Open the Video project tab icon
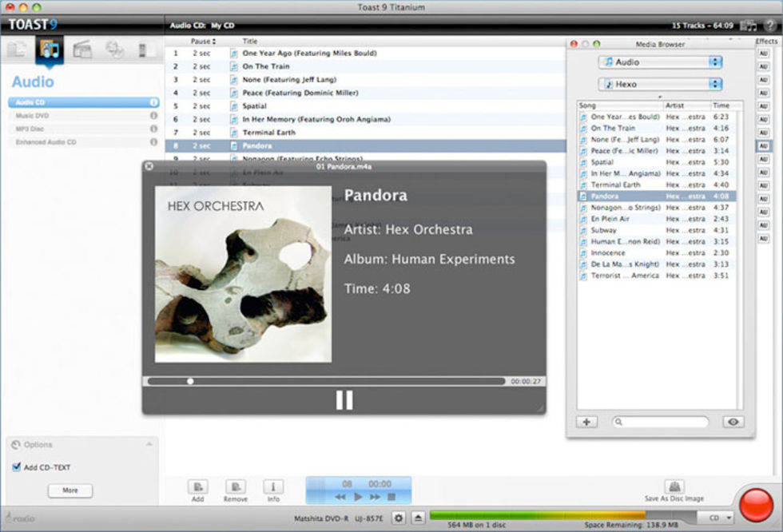The image size is (783, 532). click(x=81, y=50)
